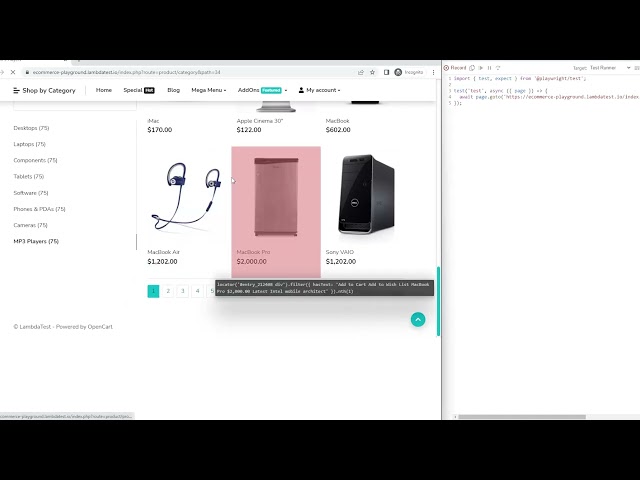Open the earphones MacBook Air product image
Viewport: 640px width, 480px height.
point(187,196)
